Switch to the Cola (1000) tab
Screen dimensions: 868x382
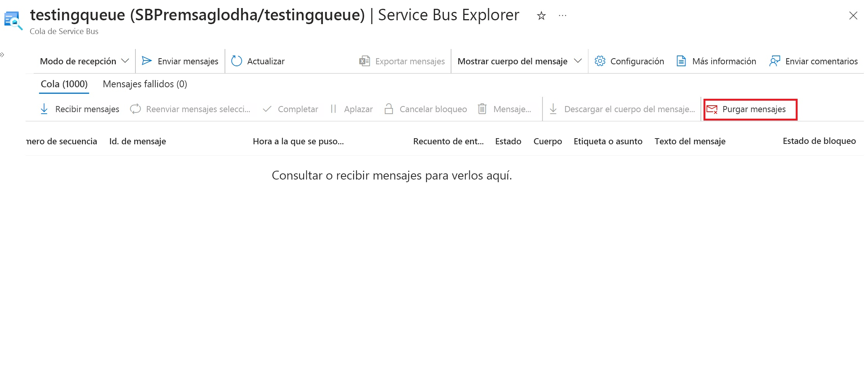(64, 84)
